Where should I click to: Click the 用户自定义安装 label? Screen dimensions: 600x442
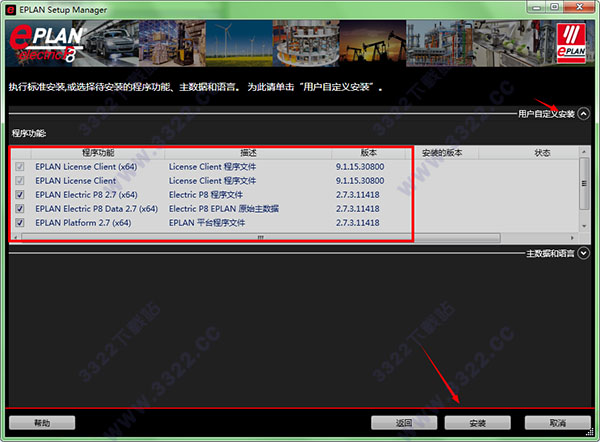pyautogui.click(x=546, y=114)
